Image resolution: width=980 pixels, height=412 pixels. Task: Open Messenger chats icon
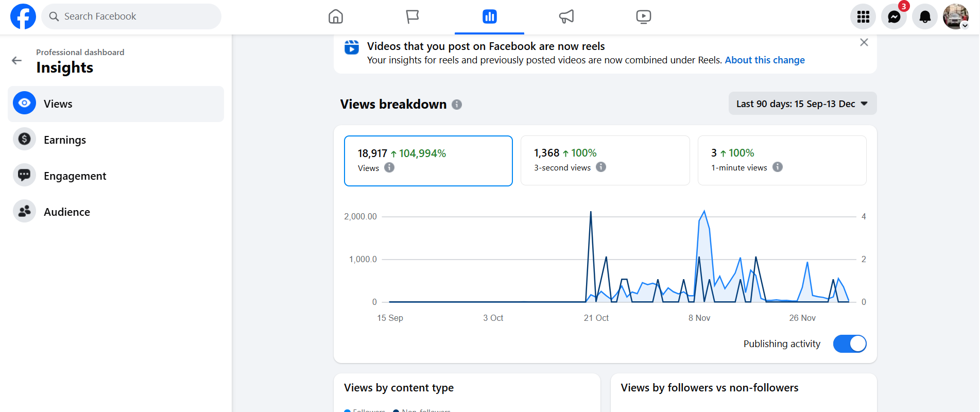(894, 17)
